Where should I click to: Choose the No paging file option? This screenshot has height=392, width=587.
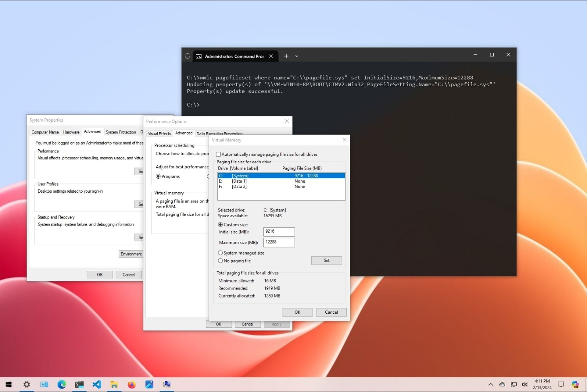click(220, 261)
